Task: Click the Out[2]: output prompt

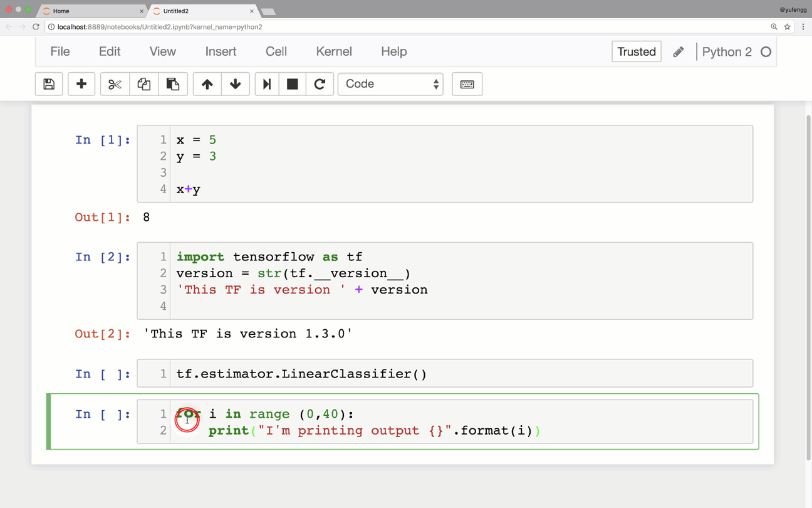Action: (x=103, y=334)
